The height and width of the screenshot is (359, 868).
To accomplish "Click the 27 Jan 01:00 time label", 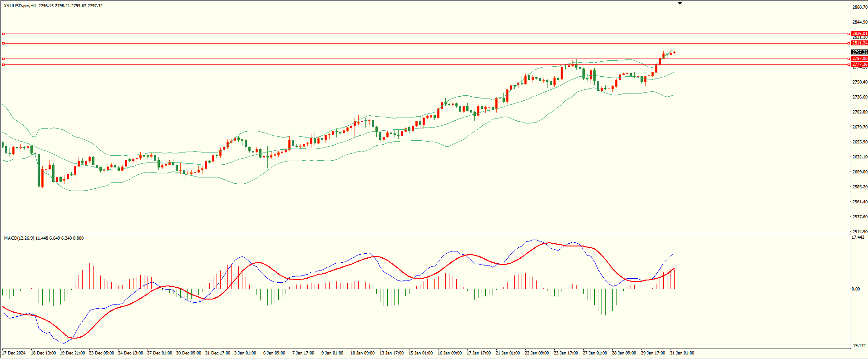I will 595,353.
